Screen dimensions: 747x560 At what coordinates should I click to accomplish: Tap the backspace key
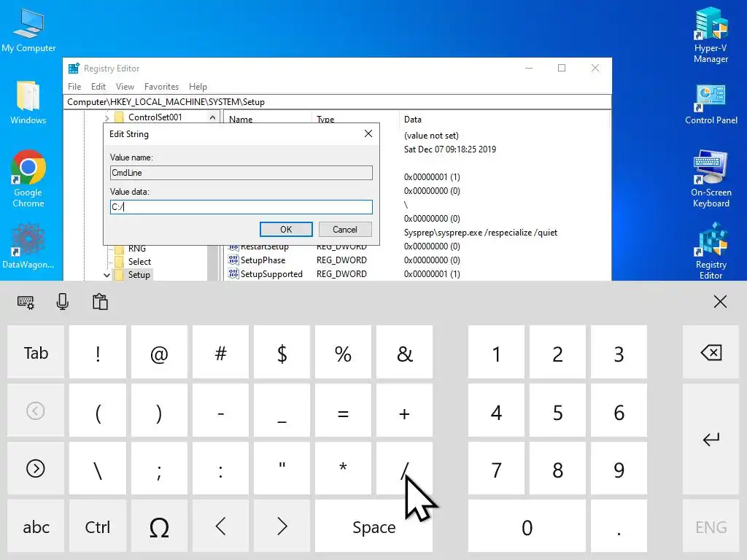711,352
